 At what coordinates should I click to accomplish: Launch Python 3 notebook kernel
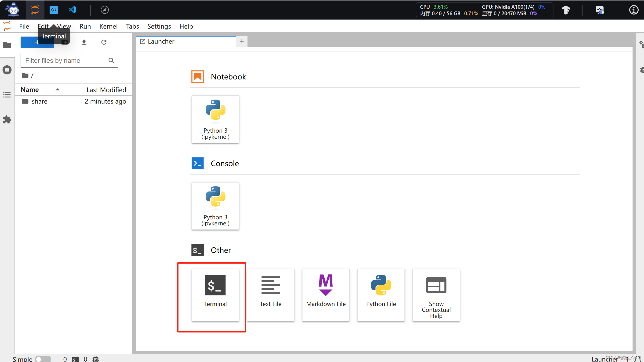click(215, 119)
